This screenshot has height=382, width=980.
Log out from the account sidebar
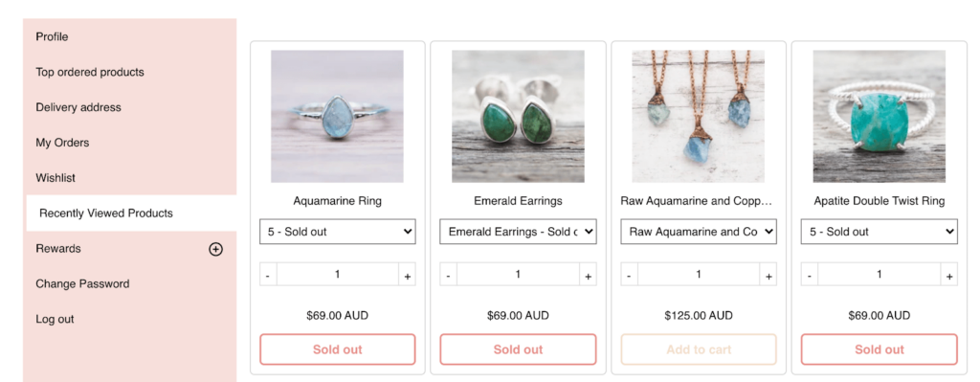pos(130,319)
